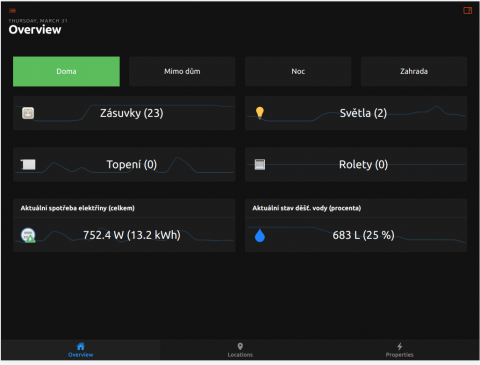Toggle the orange sidebar panel icon
Viewport: 480px width, 365px height.
click(468, 11)
